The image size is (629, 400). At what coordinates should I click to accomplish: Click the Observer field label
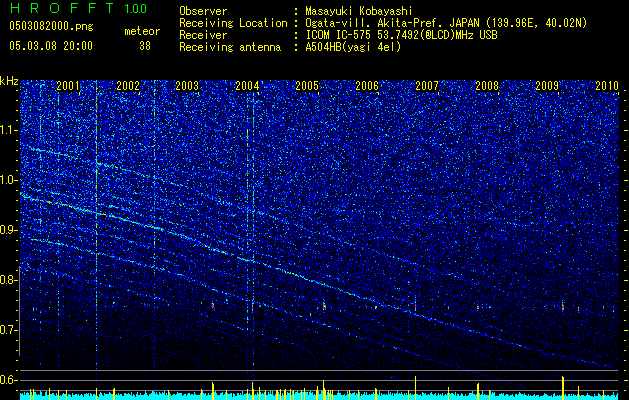[x=203, y=11]
